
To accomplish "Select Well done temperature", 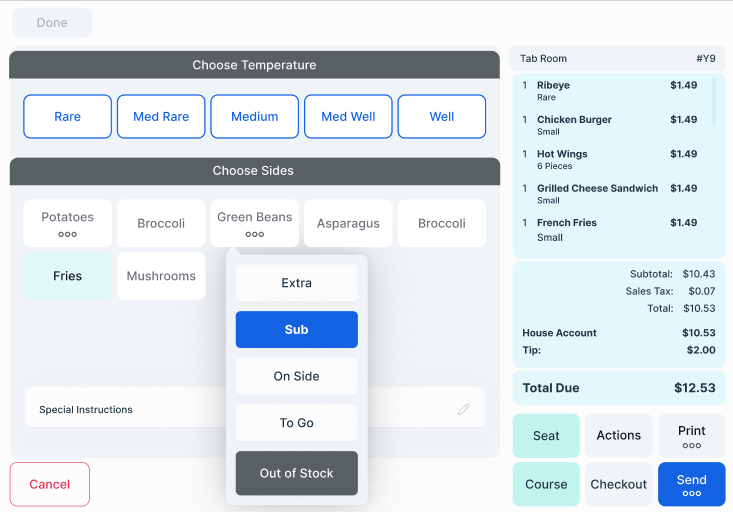I will [441, 117].
